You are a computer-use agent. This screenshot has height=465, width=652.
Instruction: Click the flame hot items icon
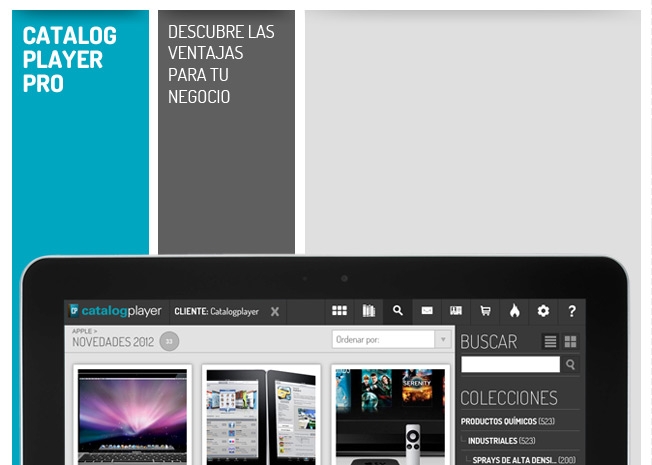tap(514, 311)
